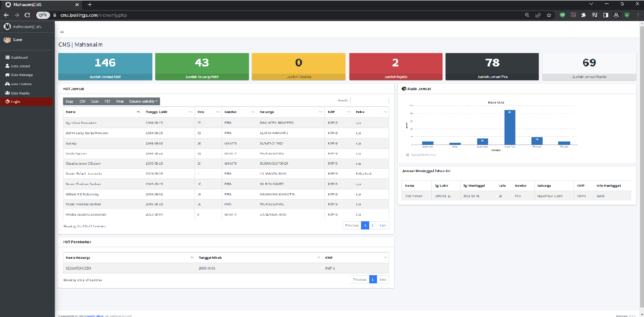
Task: Open the Dashboard sidebar menu item
Action: (27, 57)
